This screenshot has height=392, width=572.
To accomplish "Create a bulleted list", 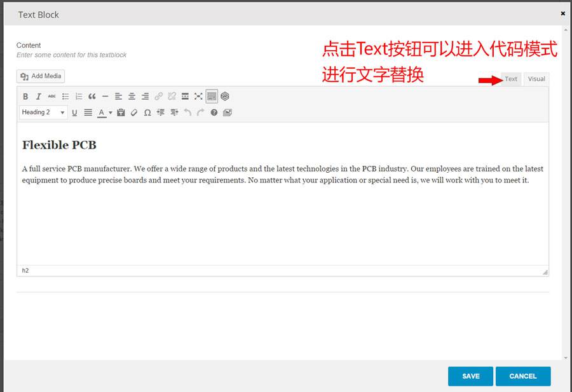I will 65,97.
